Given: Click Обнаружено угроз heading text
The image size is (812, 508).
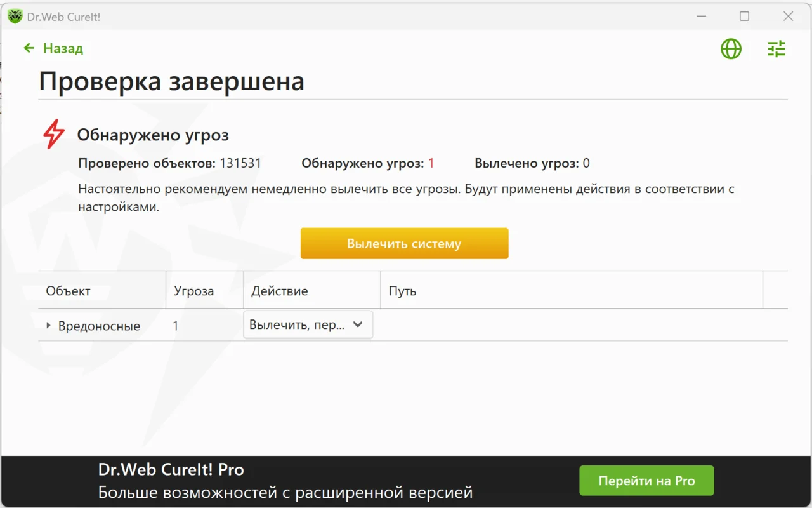Looking at the screenshot, I should click(x=153, y=135).
